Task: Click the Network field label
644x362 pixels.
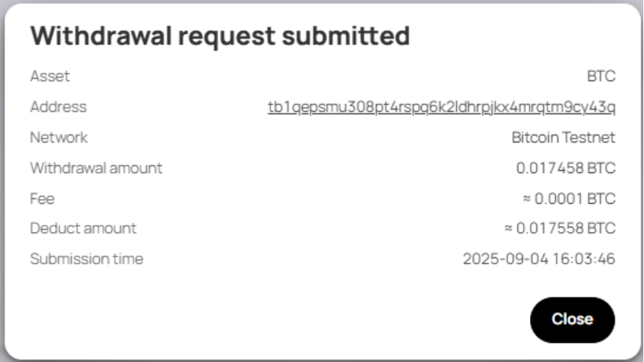Action: tap(59, 138)
